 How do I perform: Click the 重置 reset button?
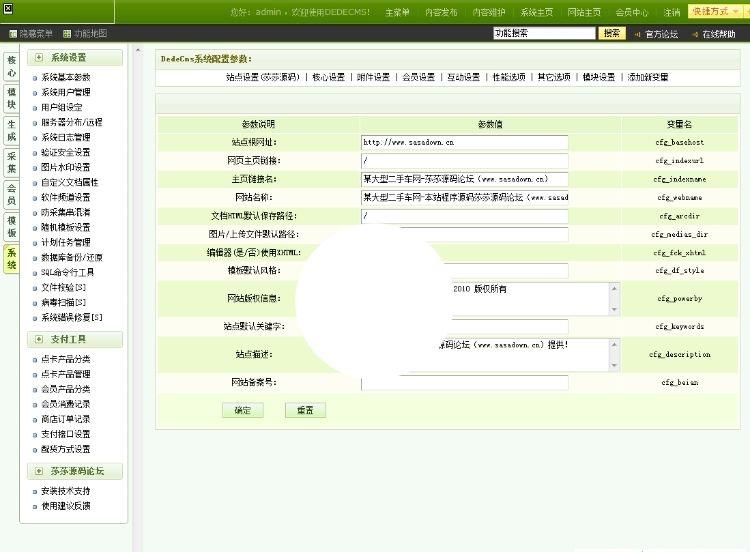coord(305,410)
